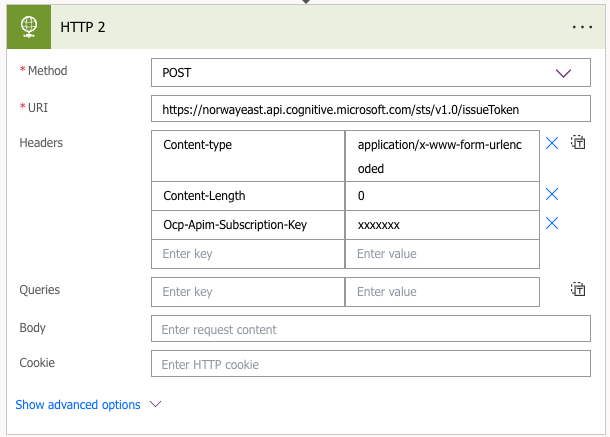Viewport: 610px width, 437px height.
Task: Click the empty header Enter value field
Action: (x=441, y=254)
